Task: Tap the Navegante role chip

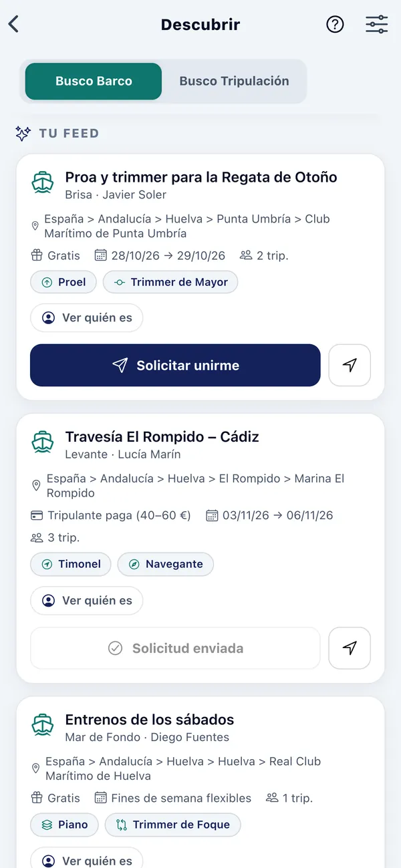Action: point(166,564)
